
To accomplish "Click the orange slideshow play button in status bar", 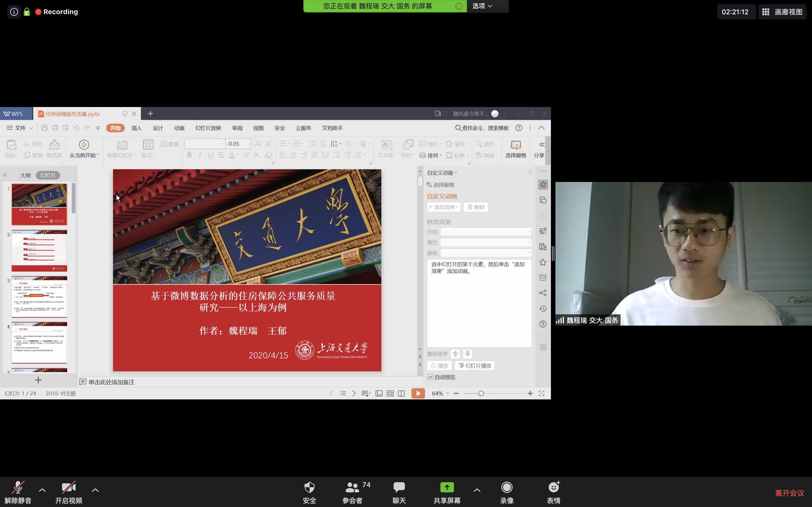I will [418, 393].
